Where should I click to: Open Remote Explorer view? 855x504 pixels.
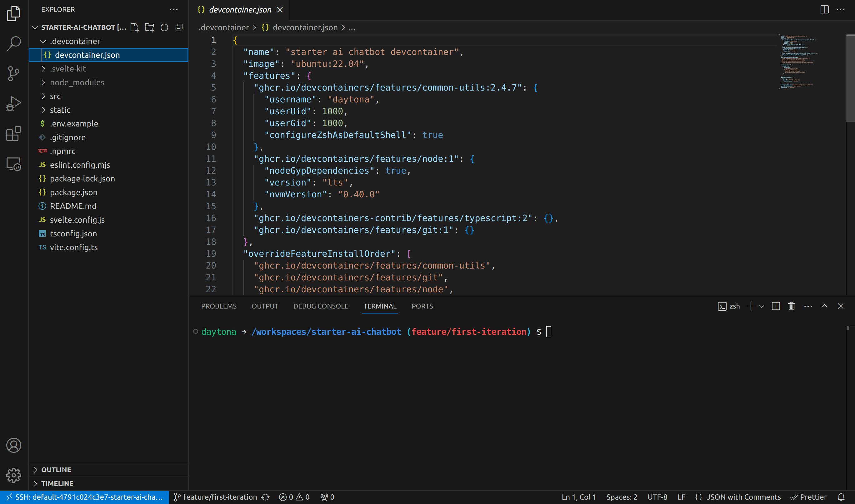click(x=13, y=164)
